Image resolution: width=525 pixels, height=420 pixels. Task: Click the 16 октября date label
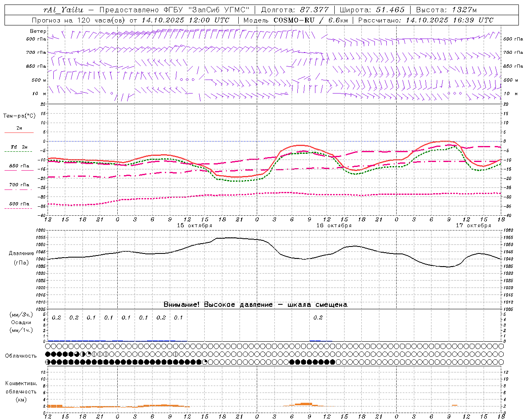[x=334, y=226]
